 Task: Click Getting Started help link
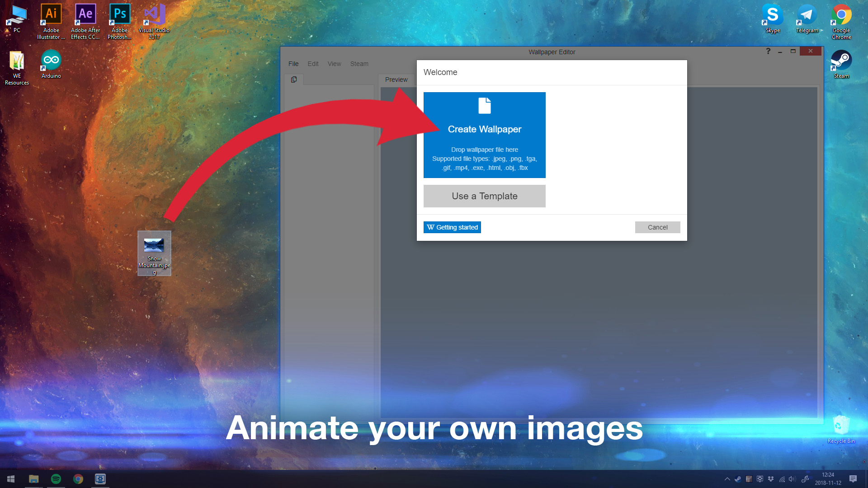[x=452, y=227]
